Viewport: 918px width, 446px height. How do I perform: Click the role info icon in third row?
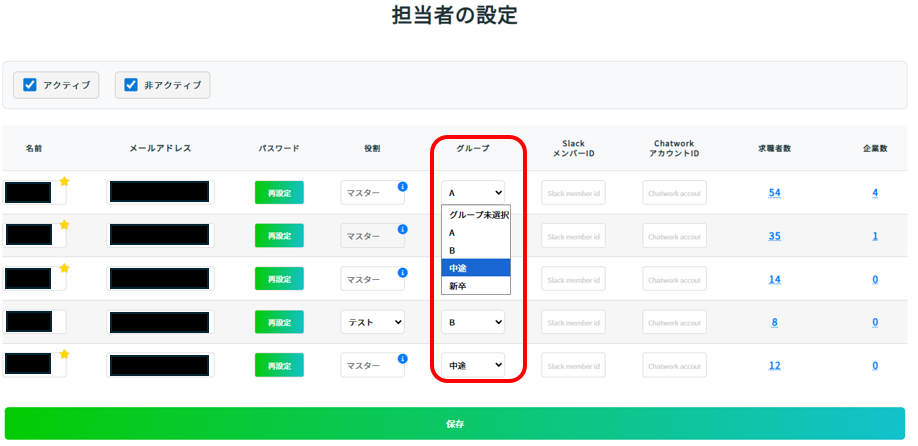pyautogui.click(x=402, y=272)
